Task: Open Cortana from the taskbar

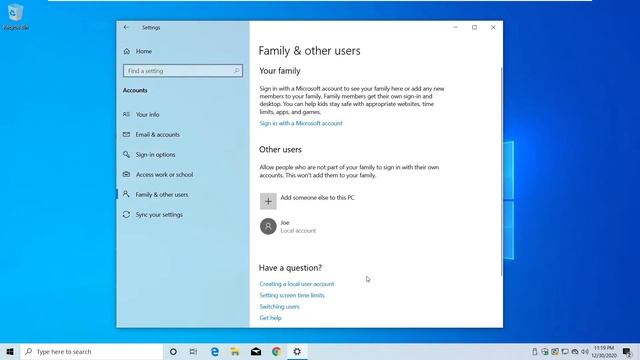Action: pyautogui.click(x=173, y=351)
